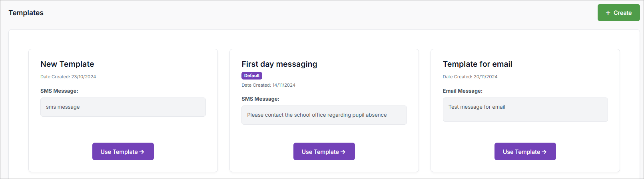Click the Email Message label

463,91
